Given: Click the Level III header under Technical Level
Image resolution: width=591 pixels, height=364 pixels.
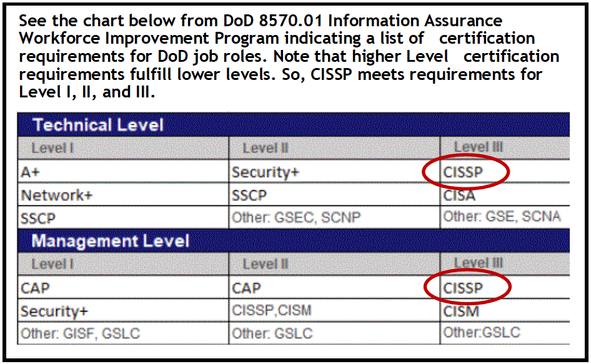Looking at the screenshot, I should pos(505,147).
